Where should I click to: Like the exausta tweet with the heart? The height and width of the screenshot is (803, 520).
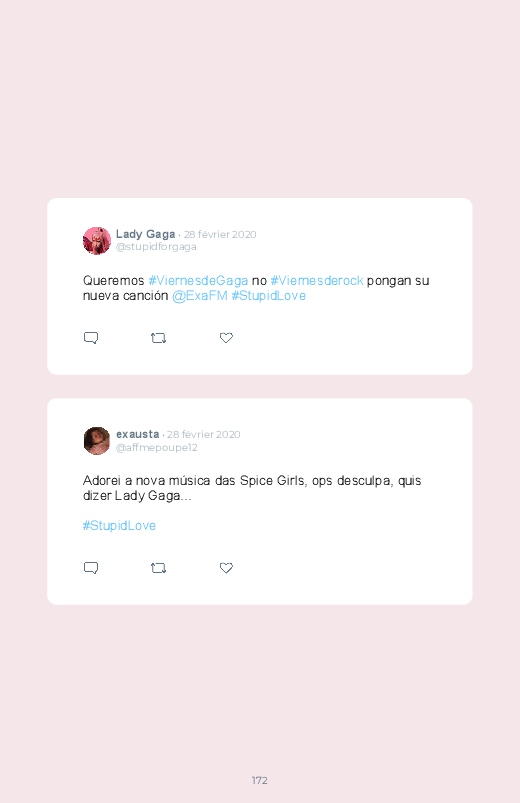pyautogui.click(x=226, y=567)
